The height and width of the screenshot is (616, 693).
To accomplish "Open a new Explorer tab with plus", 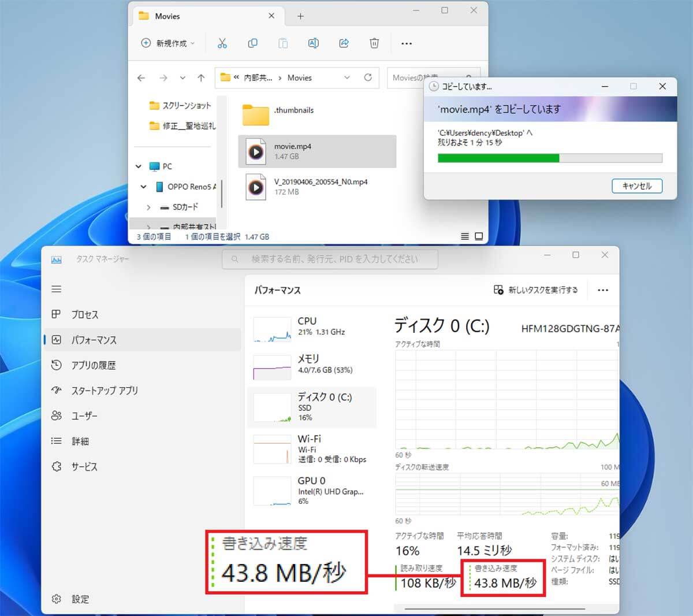I will (x=300, y=16).
